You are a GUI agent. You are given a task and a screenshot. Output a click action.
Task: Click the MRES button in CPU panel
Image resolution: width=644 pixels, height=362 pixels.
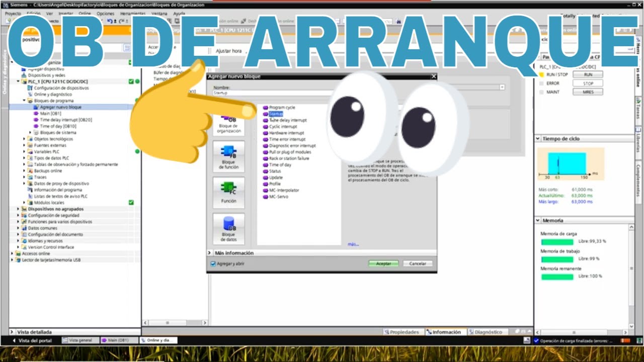pyautogui.click(x=588, y=93)
